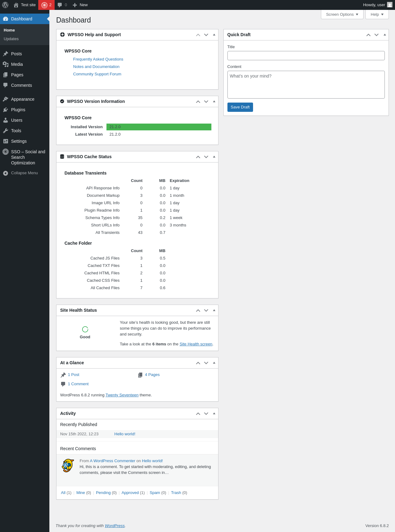
Task: Click the Tools wrench icon
Action: (6, 131)
